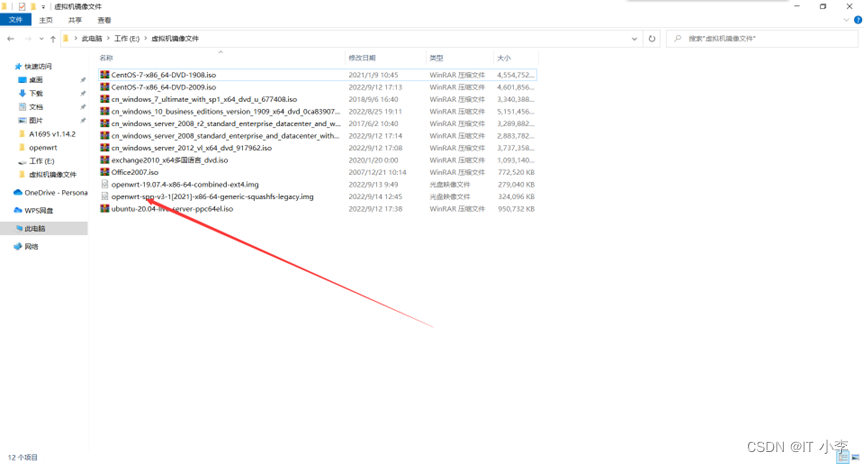Select cn_windows_7_ultimate_with_sp1 iso file

pos(204,99)
